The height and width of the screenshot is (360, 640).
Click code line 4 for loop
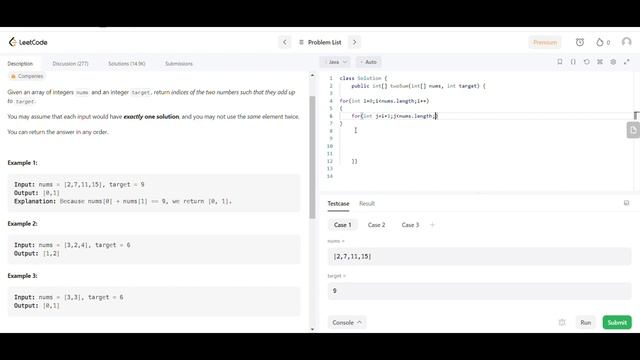click(384, 101)
